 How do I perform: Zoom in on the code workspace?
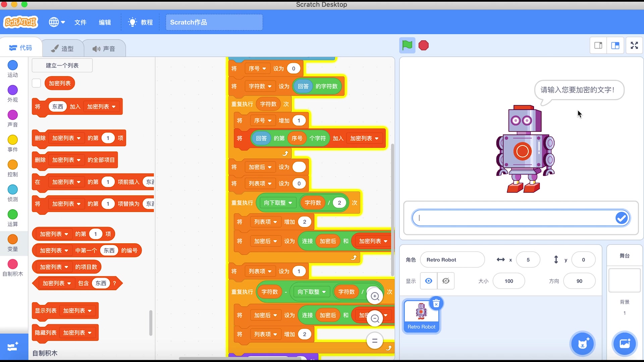375,296
